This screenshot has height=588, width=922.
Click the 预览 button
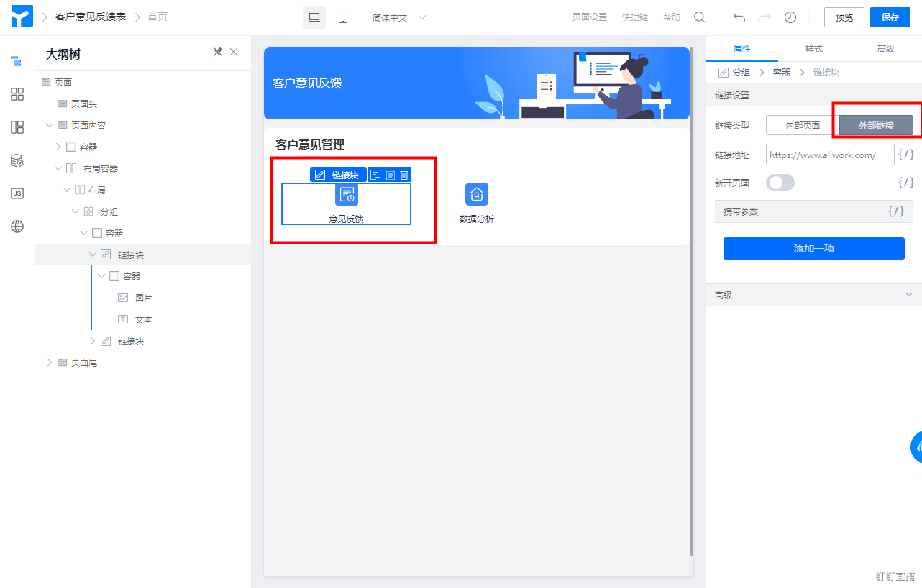coord(844,17)
